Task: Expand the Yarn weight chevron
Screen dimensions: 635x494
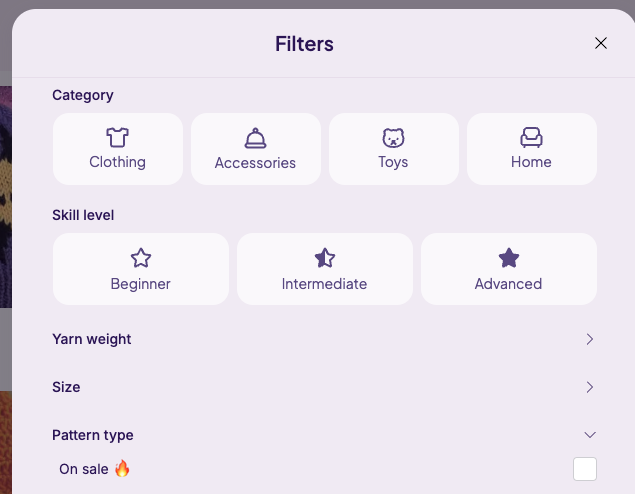Action: coord(590,339)
